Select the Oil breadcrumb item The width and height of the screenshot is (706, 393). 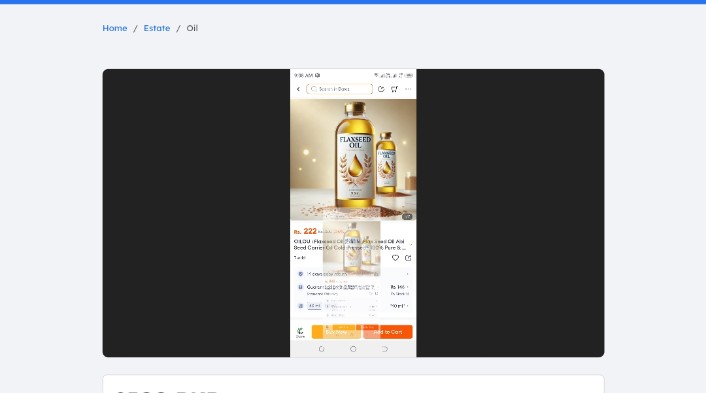[192, 28]
